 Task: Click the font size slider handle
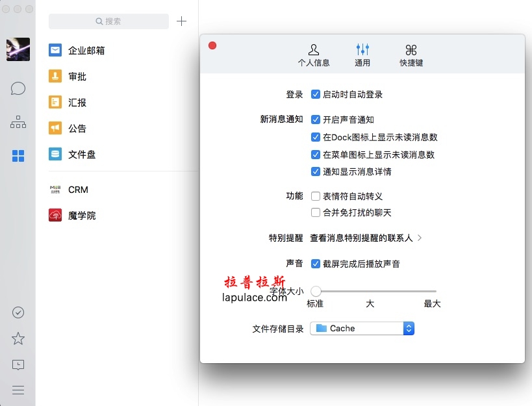point(316,291)
